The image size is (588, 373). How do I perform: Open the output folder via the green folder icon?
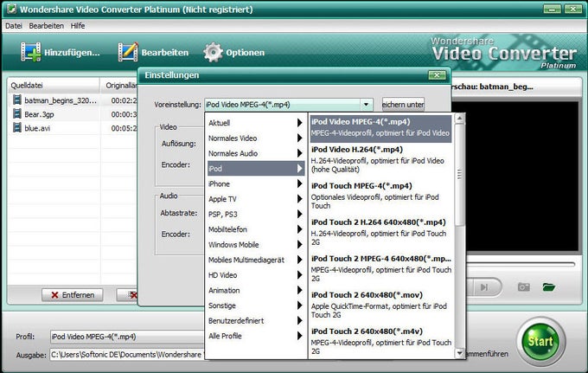(x=548, y=287)
